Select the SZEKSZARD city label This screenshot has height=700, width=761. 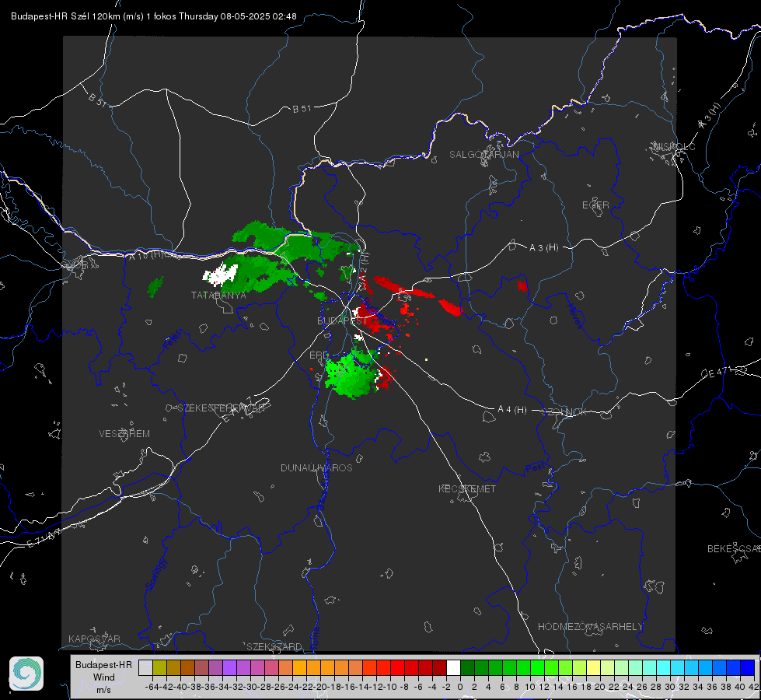pyautogui.click(x=274, y=646)
